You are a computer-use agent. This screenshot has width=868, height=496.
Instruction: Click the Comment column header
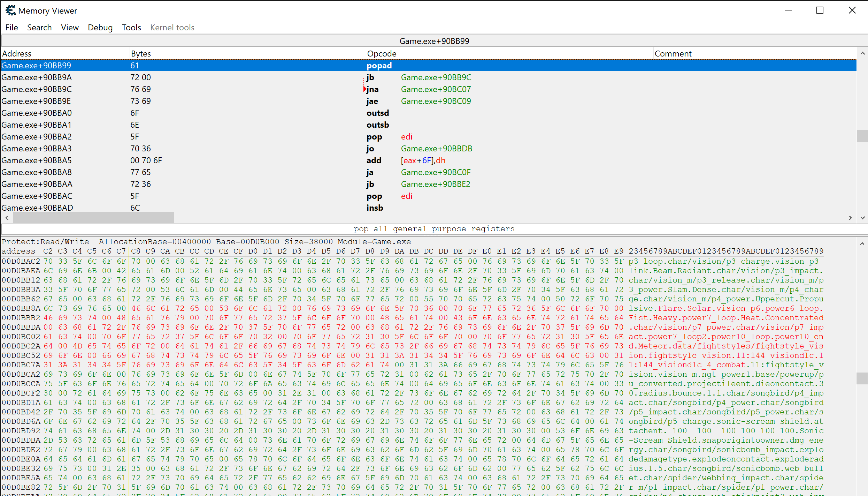[x=673, y=54]
